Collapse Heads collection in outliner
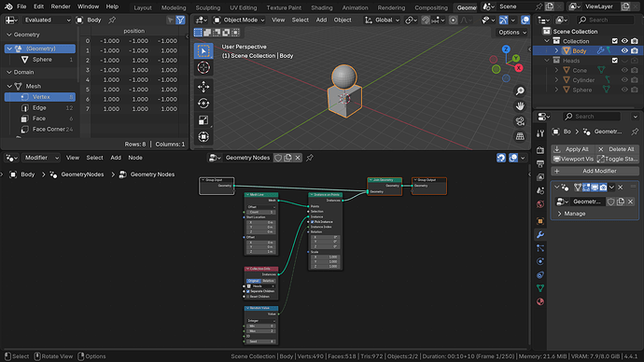 547,61
